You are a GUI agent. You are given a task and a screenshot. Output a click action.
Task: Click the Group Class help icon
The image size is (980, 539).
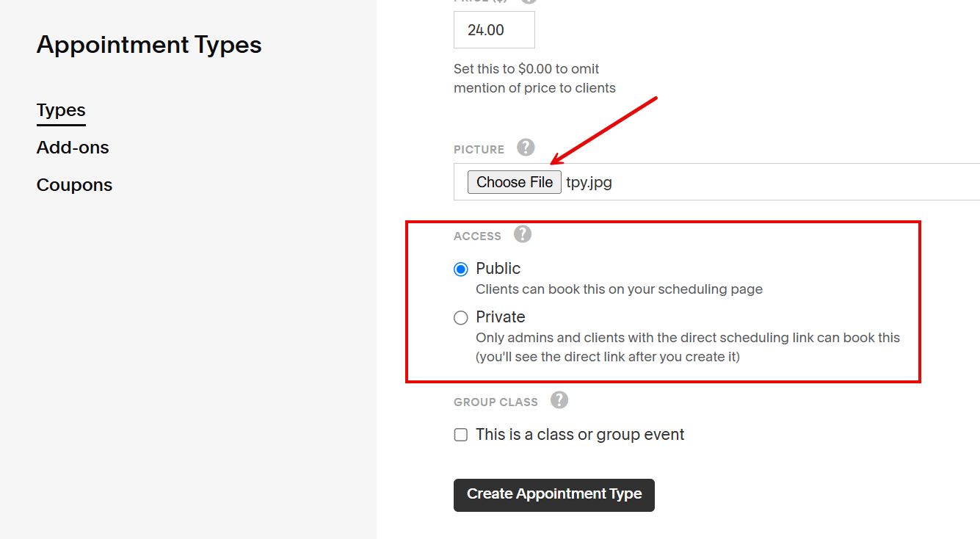[x=559, y=400]
